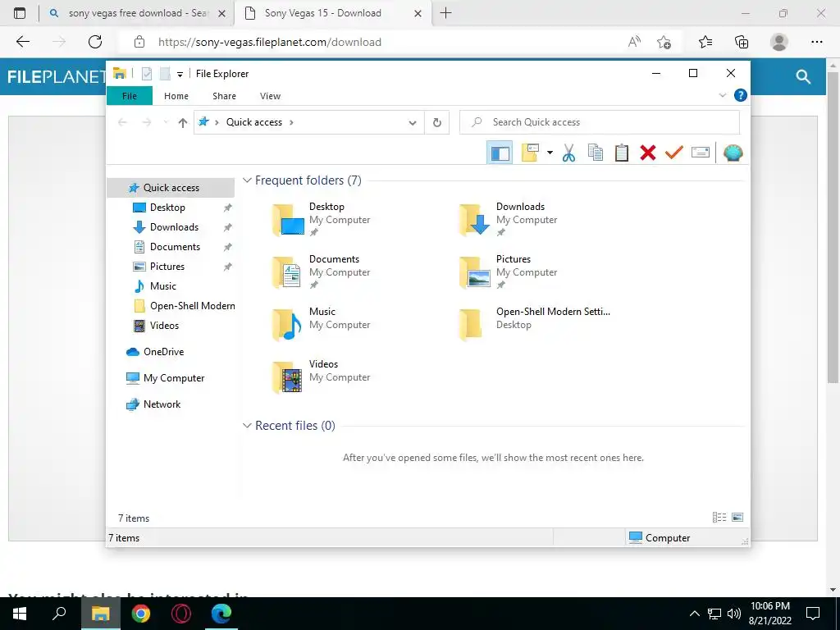Select the Open-Shell Modern Setti... folder tile
840x630 pixels.
[x=536, y=324]
